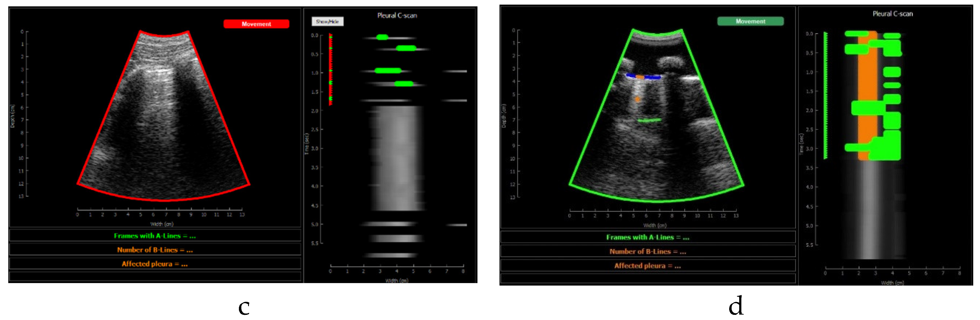This screenshot has height=320, width=980.
Task: Click the left 'Pleural C-scan' title
Action: click(x=397, y=16)
